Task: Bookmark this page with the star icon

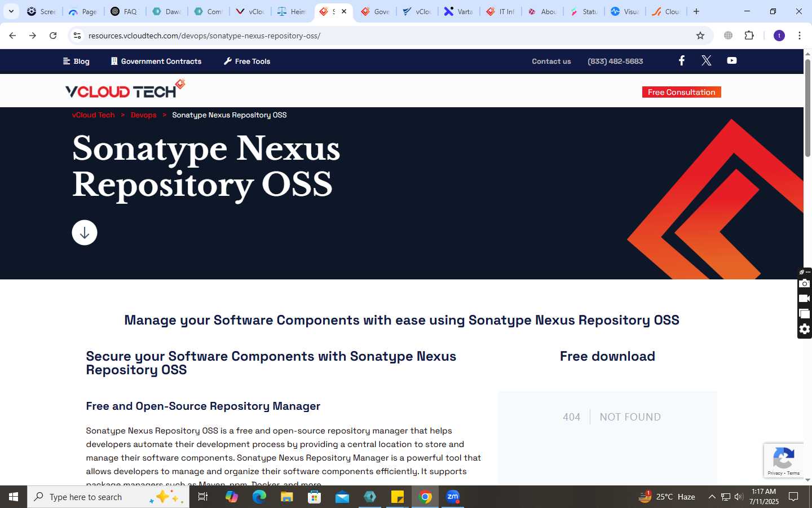Action: (700, 36)
